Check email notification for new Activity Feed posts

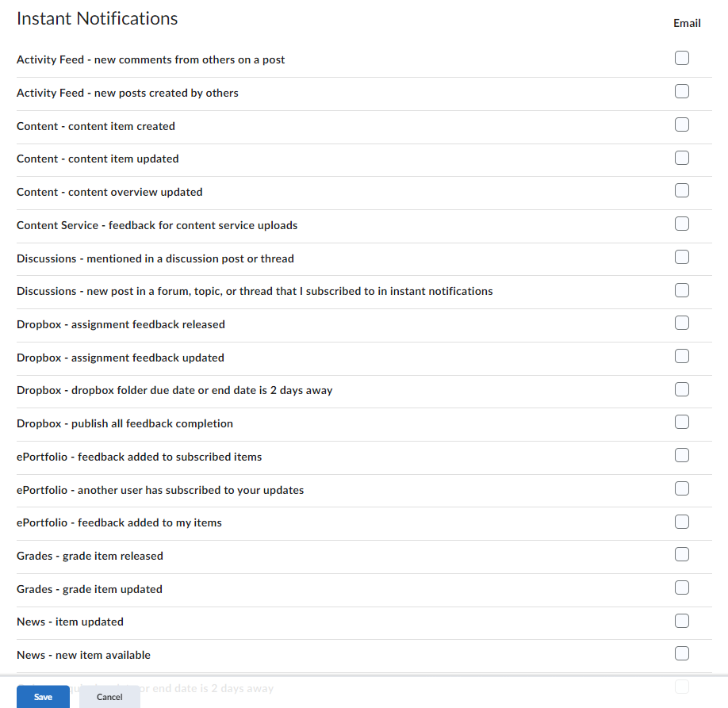[x=681, y=90]
